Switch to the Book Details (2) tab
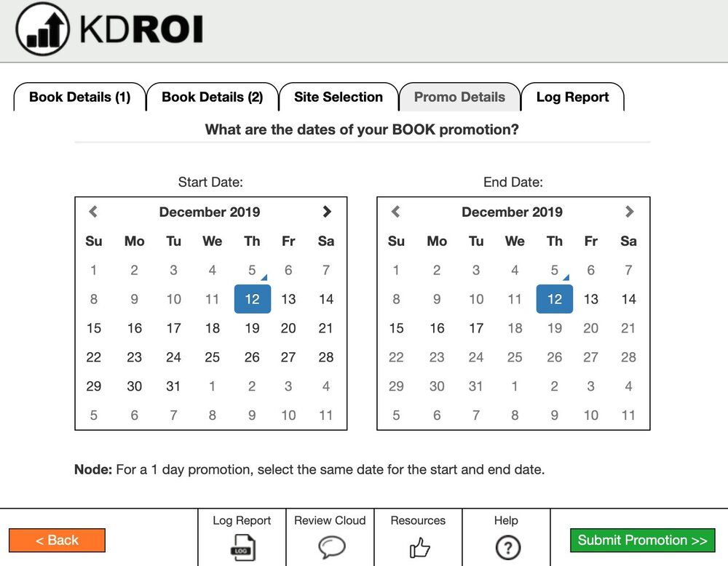Viewport: 728px width, 566px height. click(212, 97)
